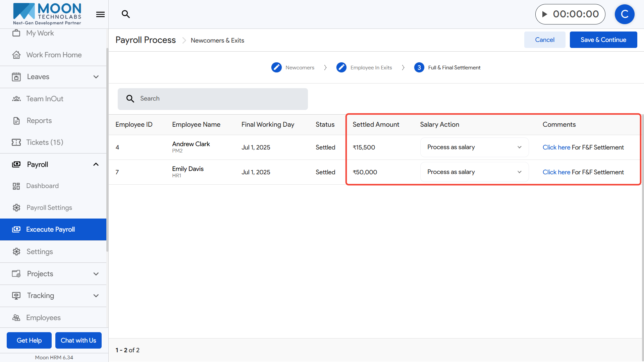
Task: Click Save & Continue button
Action: 603,40
